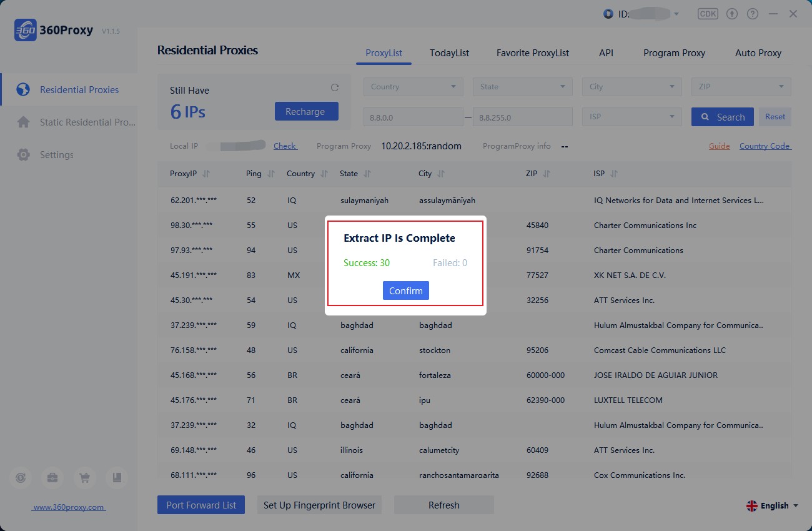This screenshot has width=812, height=531.
Task: Click the globe icon for Residential Proxies
Action: coord(23,89)
